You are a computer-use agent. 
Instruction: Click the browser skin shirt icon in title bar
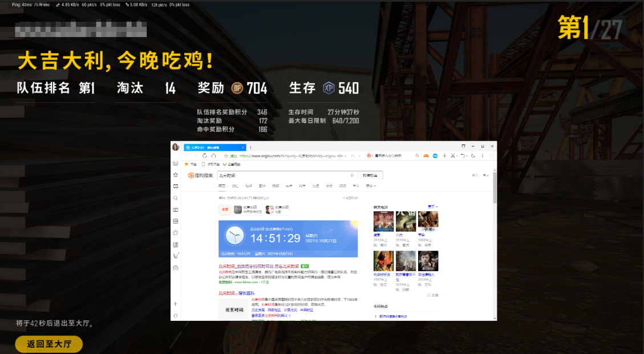(x=463, y=146)
